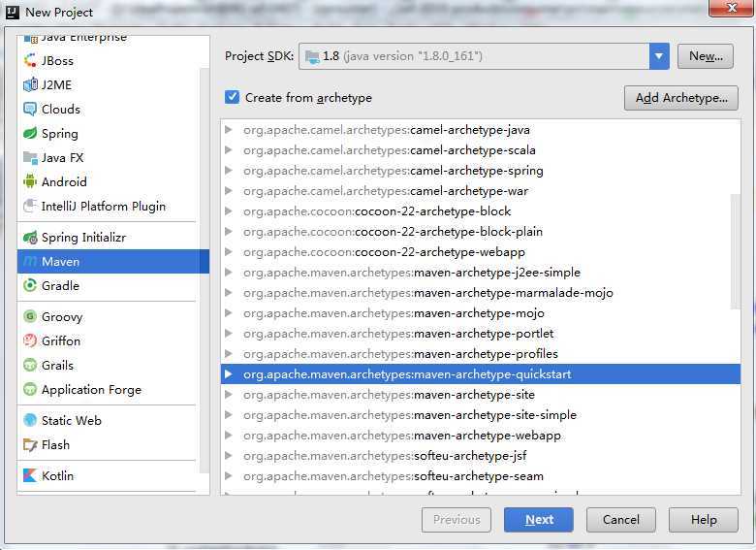Open Help for the dialog

point(704,520)
